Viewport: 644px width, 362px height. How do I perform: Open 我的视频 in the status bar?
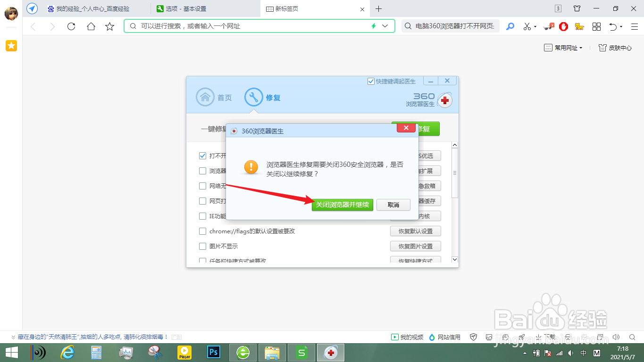[407, 337]
